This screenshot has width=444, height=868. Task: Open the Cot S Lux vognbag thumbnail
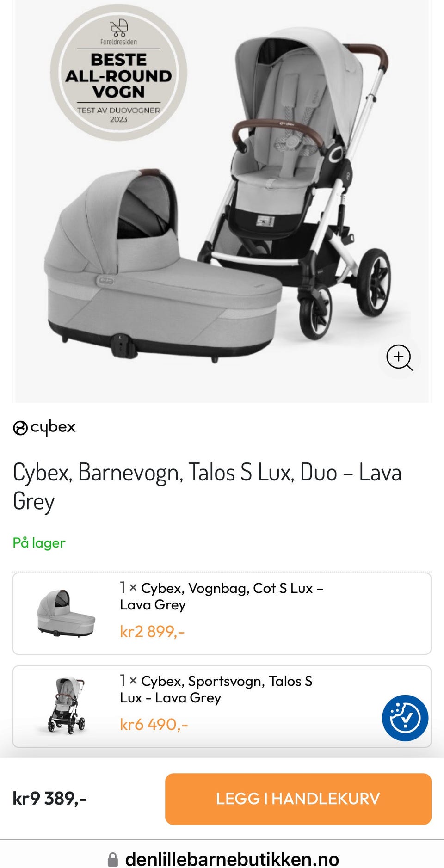66,613
